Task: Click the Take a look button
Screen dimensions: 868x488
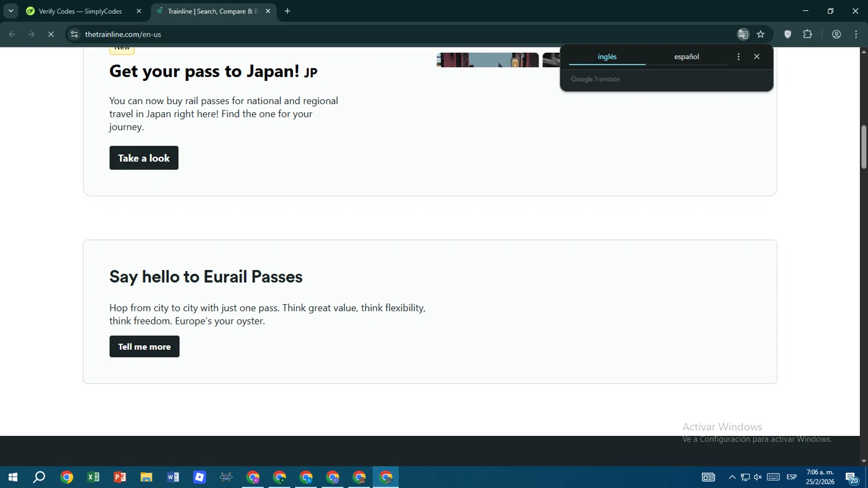Action: tap(144, 158)
